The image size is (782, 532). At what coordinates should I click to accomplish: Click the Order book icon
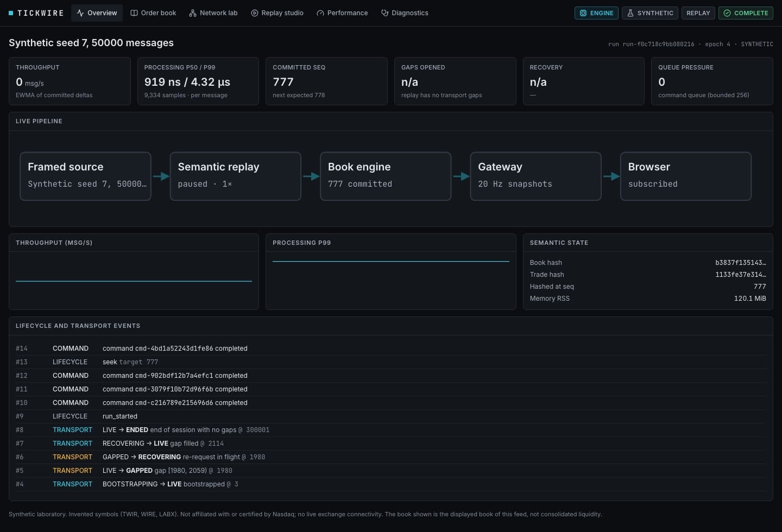(x=134, y=13)
